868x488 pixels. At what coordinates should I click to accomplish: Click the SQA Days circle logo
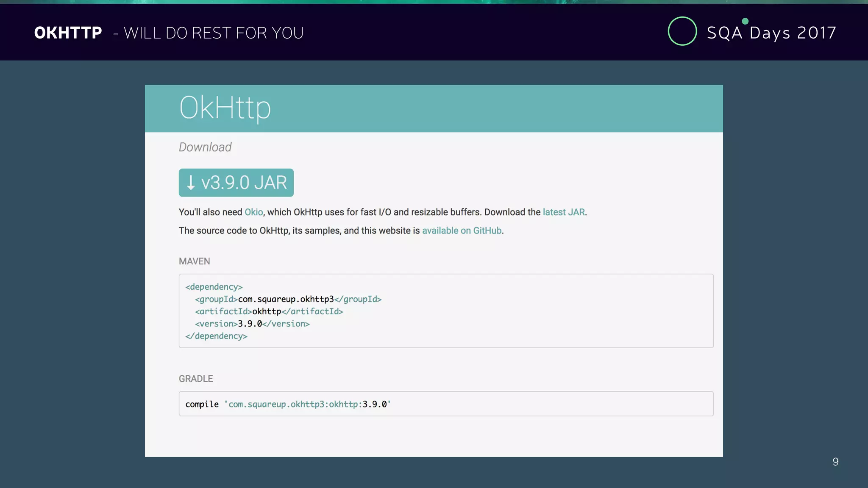(682, 31)
